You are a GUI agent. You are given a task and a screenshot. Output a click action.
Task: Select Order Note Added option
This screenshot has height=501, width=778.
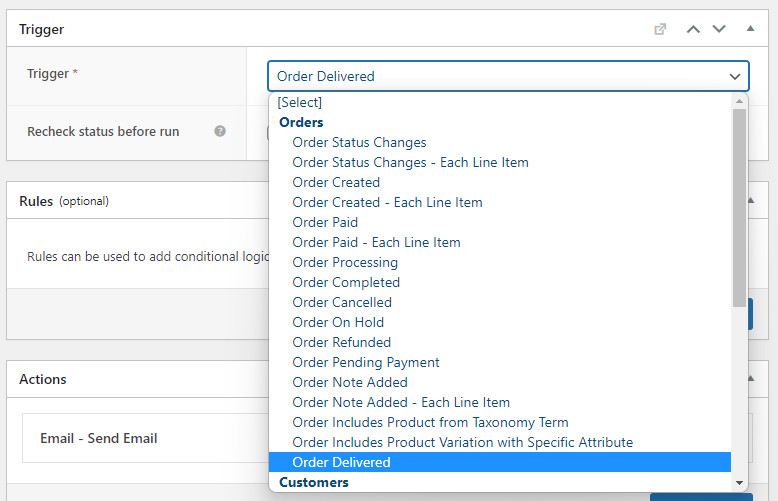coord(500,382)
